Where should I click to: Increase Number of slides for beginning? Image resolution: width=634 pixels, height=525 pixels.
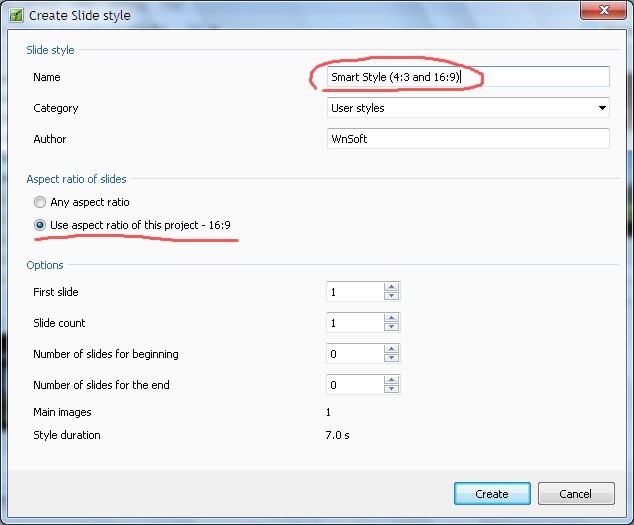point(391,349)
